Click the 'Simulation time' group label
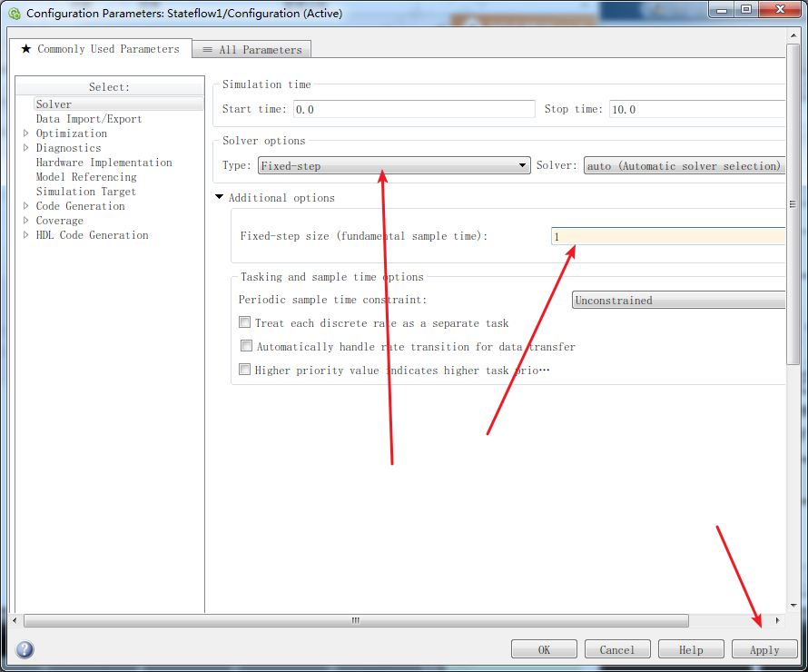 [x=266, y=84]
